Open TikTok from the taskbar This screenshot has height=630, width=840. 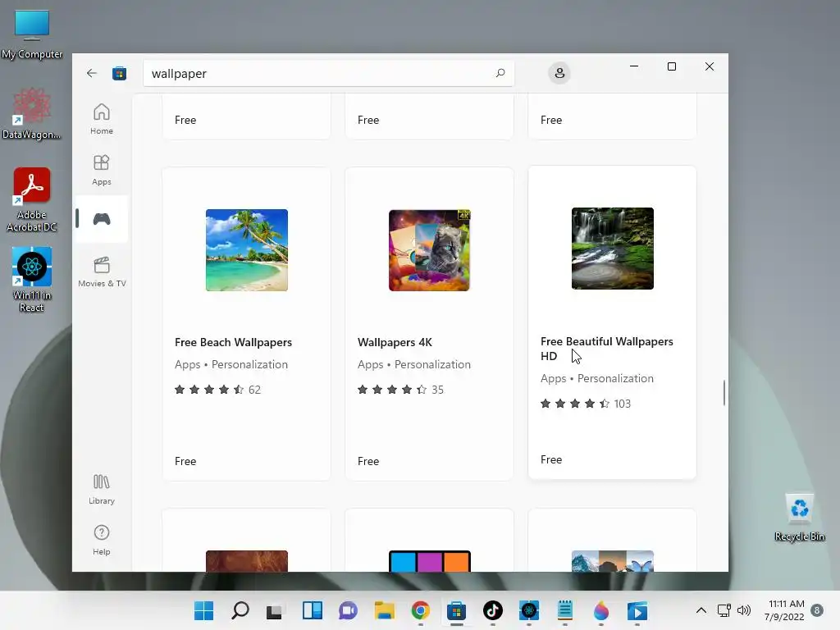tap(492, 610)
